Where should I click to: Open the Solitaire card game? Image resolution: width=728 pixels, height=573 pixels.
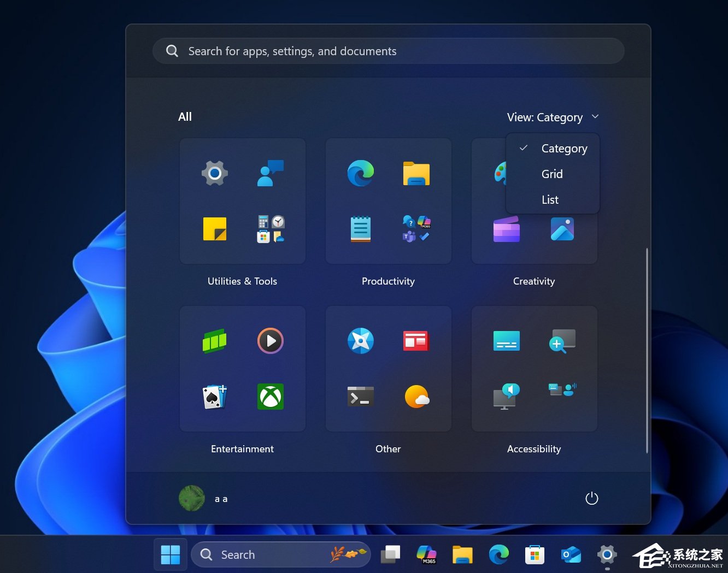[215, 397]
